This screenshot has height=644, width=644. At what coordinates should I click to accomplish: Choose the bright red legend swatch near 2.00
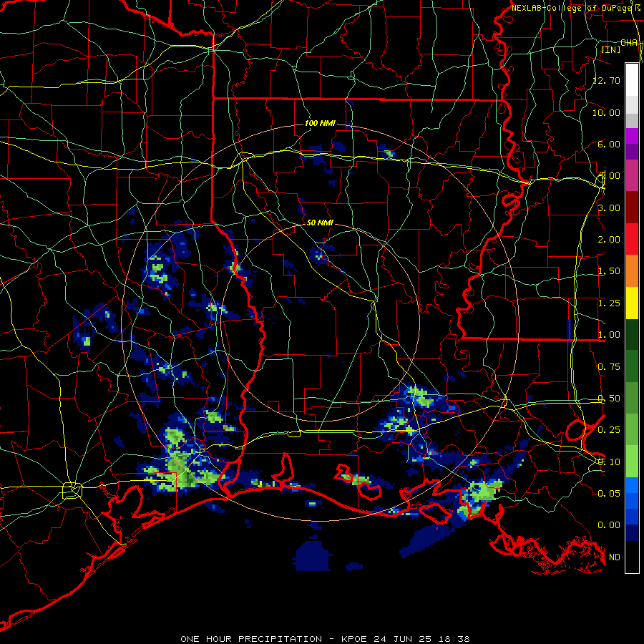[x=632, y=239]
